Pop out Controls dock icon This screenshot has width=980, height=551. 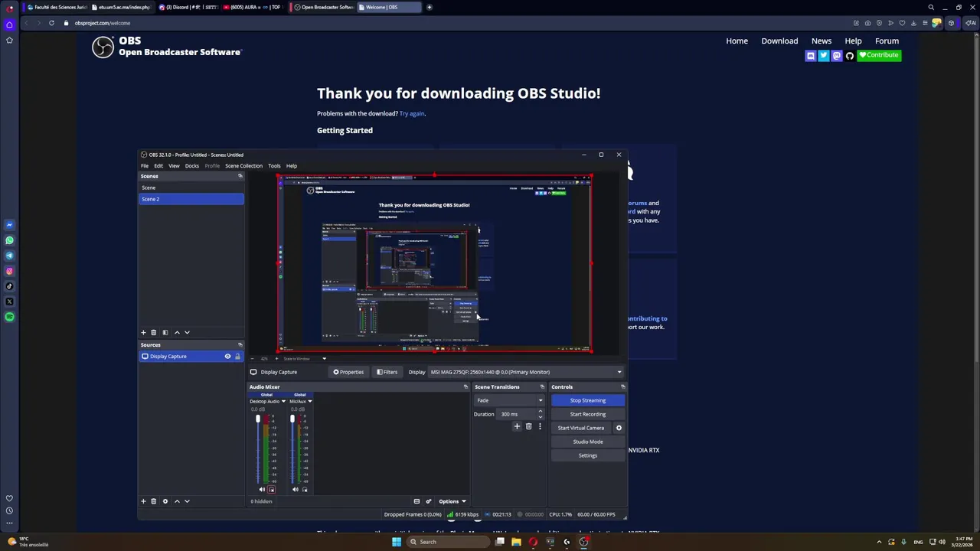tap(622, 386)
